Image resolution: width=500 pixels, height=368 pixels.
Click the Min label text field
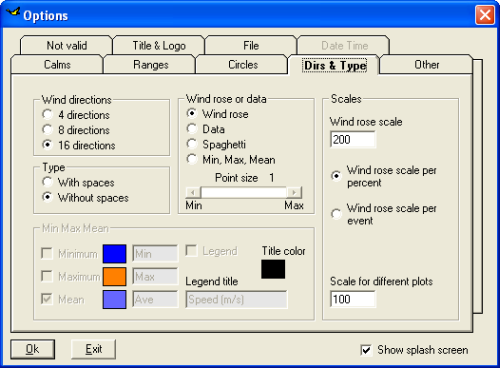[155, 254]
